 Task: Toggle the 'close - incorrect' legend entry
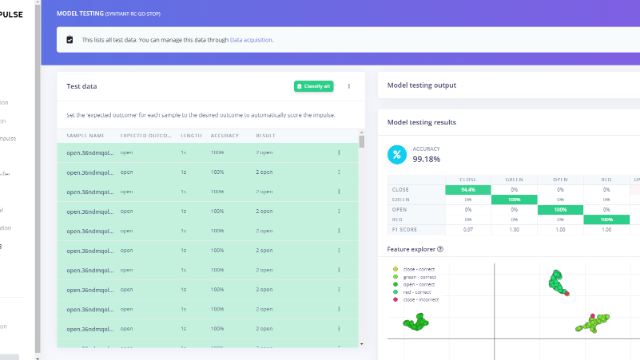point(416,300)
